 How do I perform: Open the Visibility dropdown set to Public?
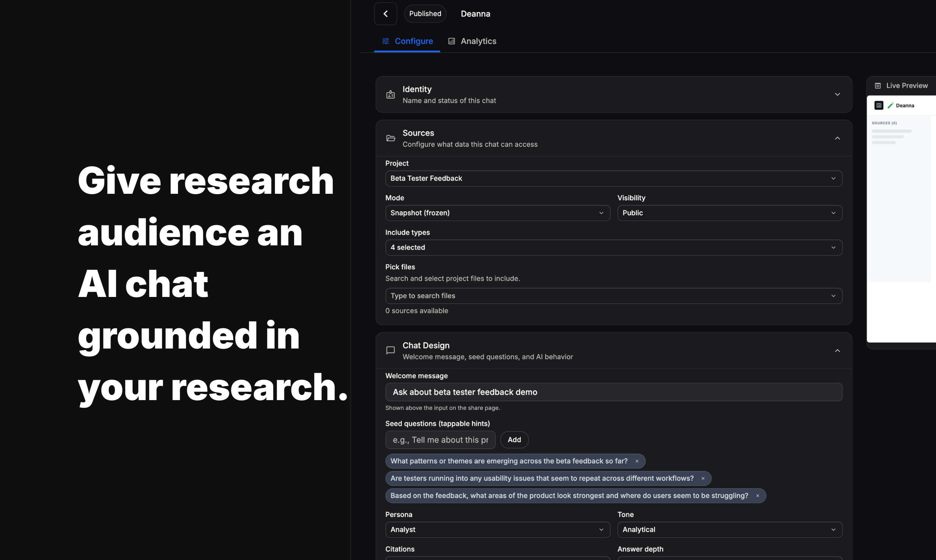click(729, 213)
